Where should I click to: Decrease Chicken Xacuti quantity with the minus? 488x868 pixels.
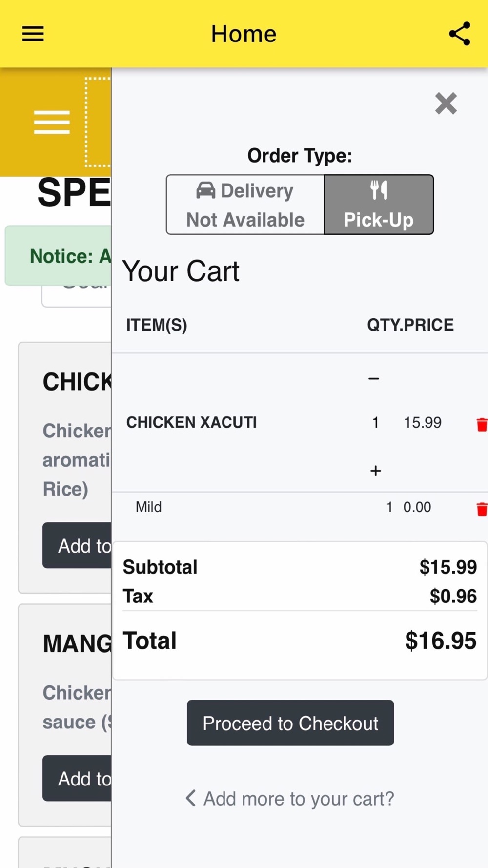pyautogui.click(x=374, y=378)
